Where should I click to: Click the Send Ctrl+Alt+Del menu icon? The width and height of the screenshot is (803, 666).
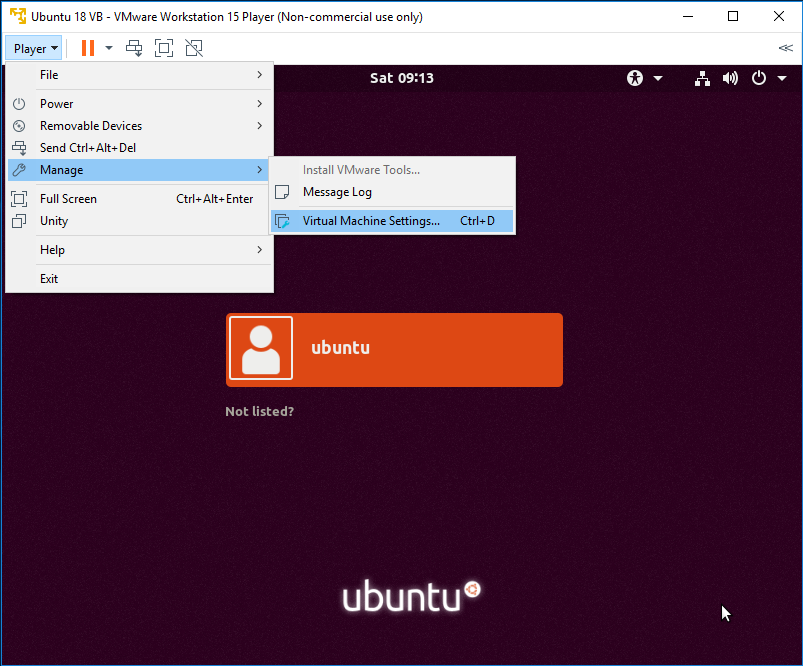pos(19,148)
